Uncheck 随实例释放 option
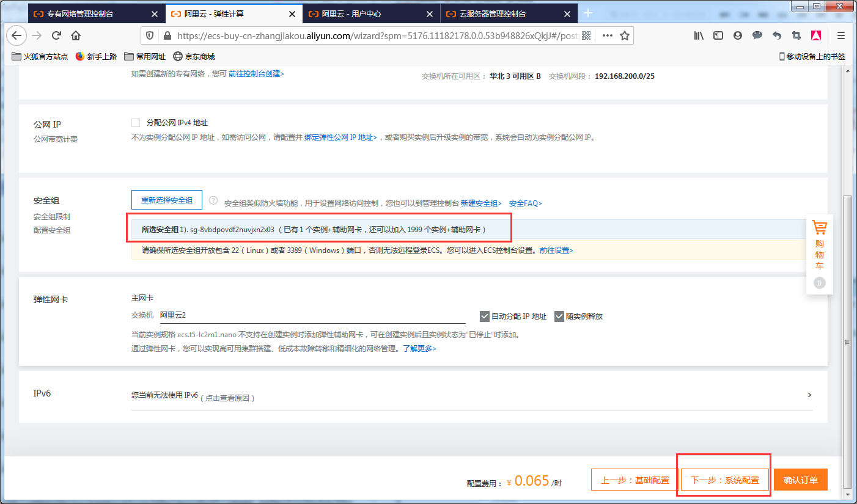The height and width of the screenshot is (504, 857). pos(559,316)
